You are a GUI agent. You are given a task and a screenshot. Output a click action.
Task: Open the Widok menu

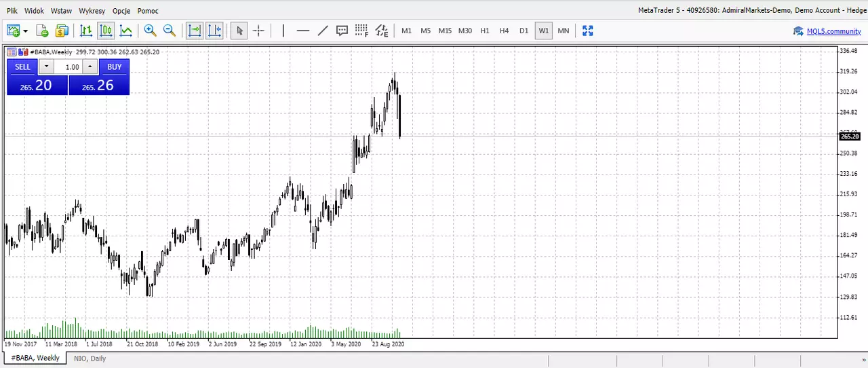pyautogui.click(x=34, y=11)
